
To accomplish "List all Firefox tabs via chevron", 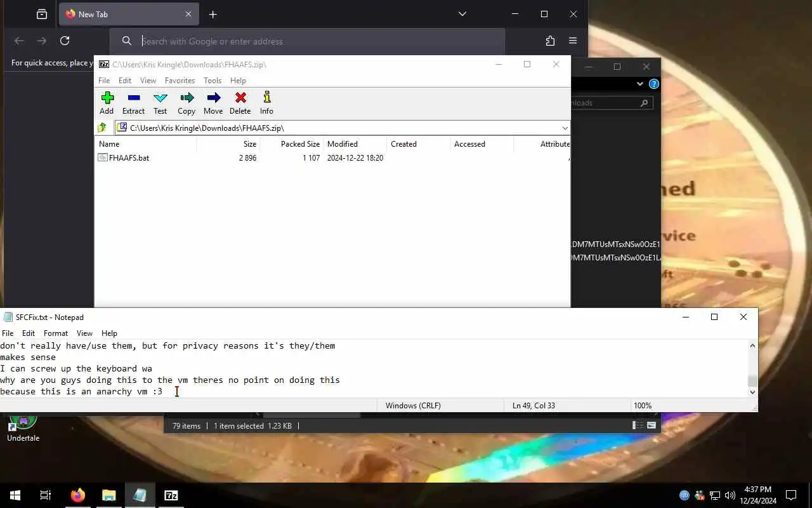I will coord(462,14).
